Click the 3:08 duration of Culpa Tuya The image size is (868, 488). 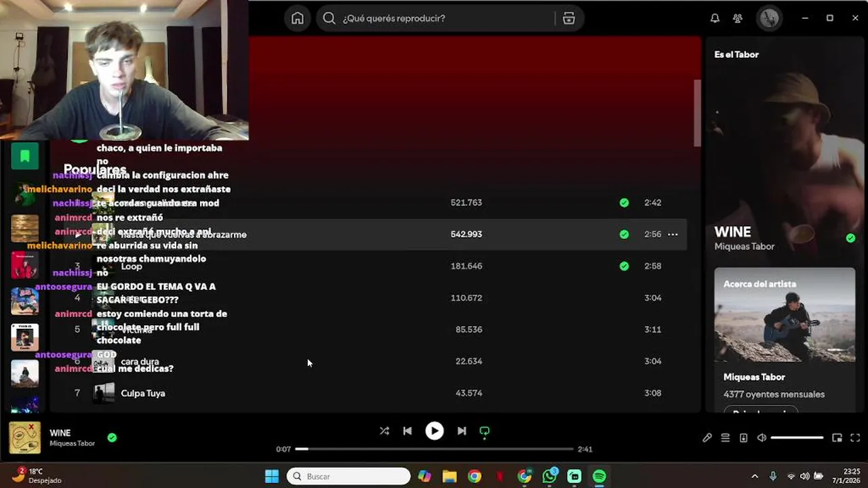click(x=652, y=393)
